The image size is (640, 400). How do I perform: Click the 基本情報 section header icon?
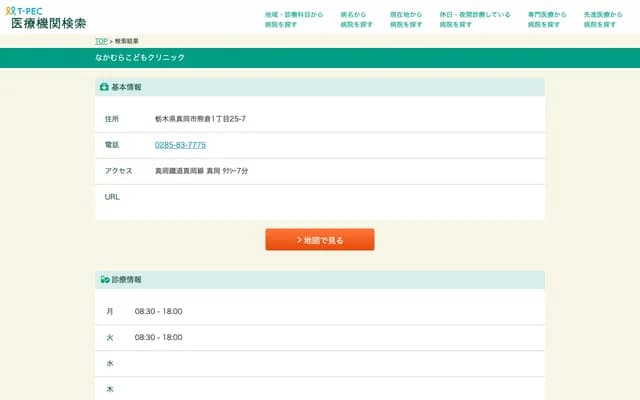[104, 88]
